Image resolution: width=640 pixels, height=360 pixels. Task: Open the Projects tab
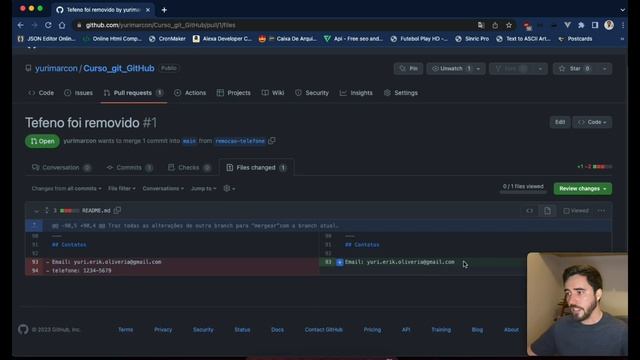click(233, 93)
